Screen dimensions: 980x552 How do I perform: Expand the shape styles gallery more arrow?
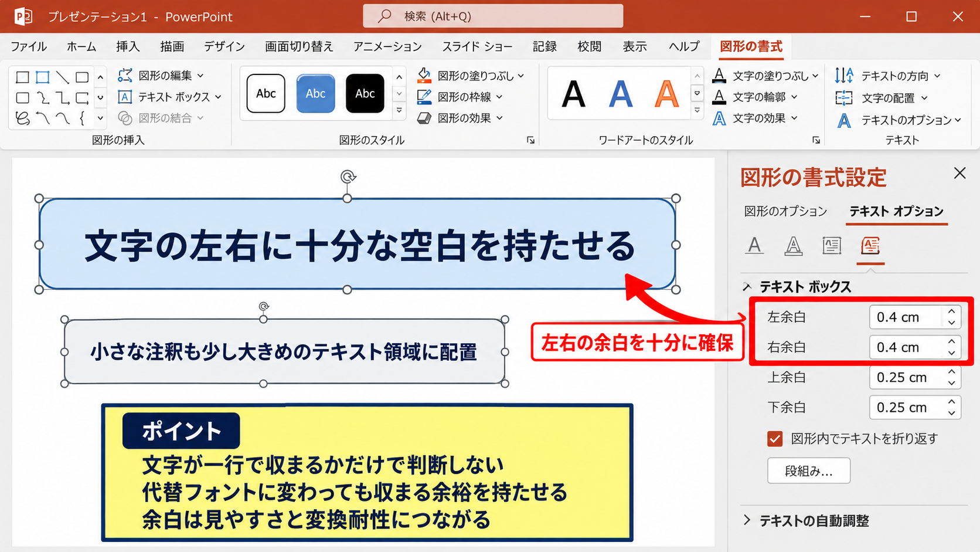click(400, 110)
